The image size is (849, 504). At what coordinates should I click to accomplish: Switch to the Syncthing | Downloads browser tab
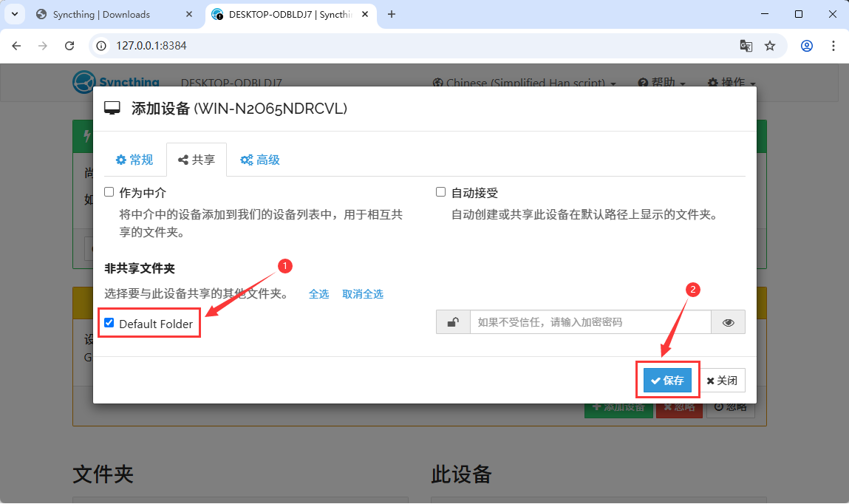pos(114,15)
